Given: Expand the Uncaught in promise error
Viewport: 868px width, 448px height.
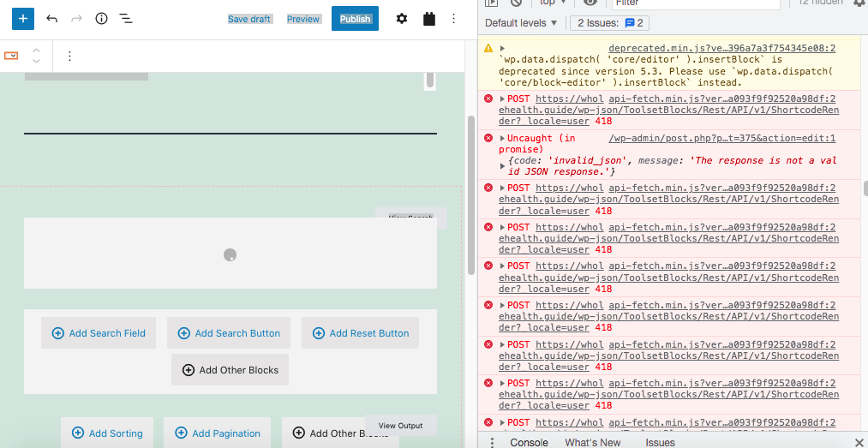Looking at the screenshot, I should pos(503,138).
